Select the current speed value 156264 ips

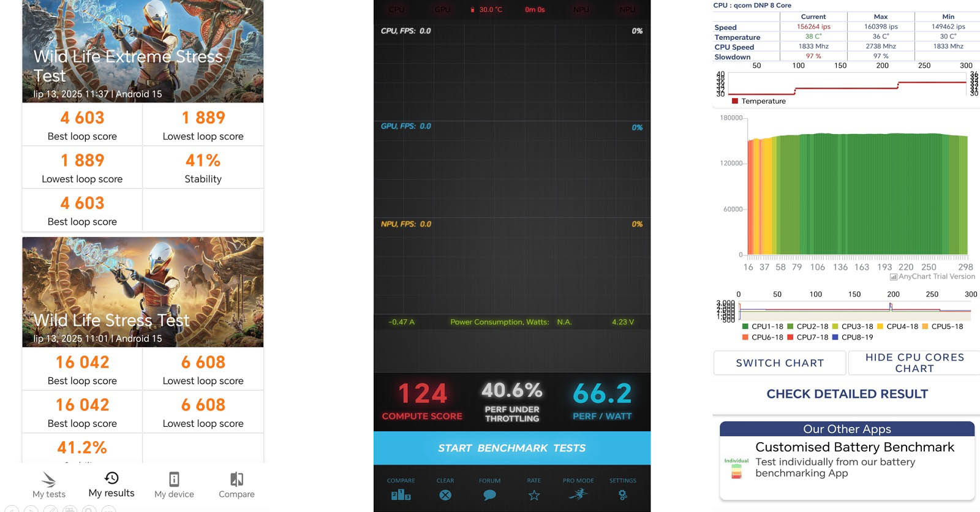[x=813, y=27]
